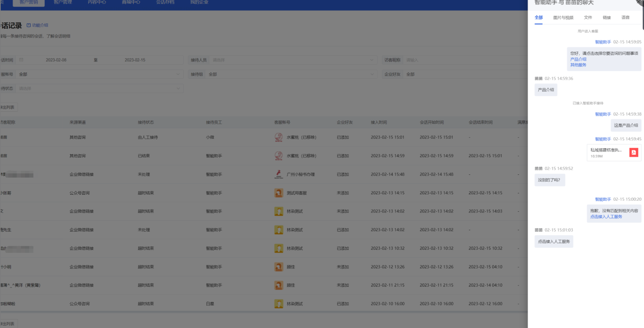This screenshot has height=328, width=644.
Task: Click 水蜜桃 avatar in the 已结束 row
Action: pos(279,156)
